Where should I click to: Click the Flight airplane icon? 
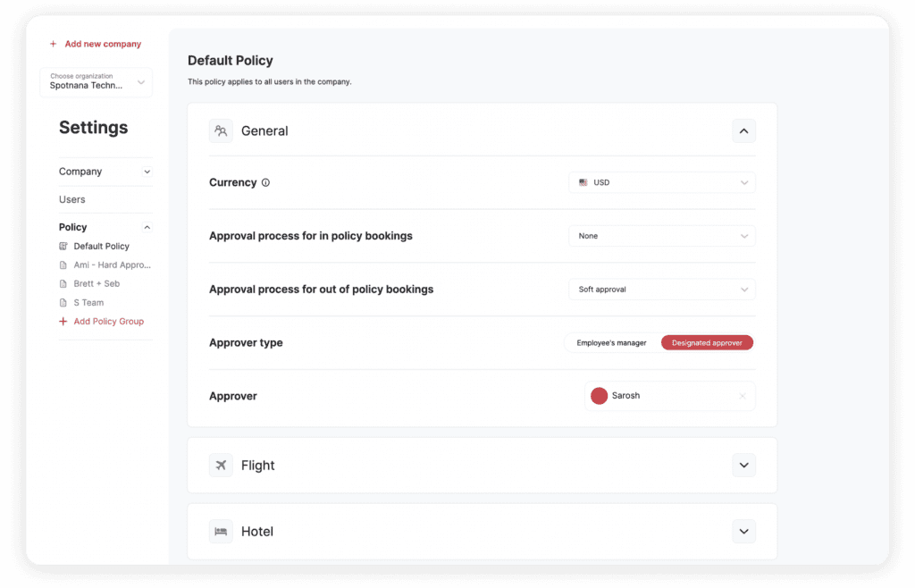(221, 466)
